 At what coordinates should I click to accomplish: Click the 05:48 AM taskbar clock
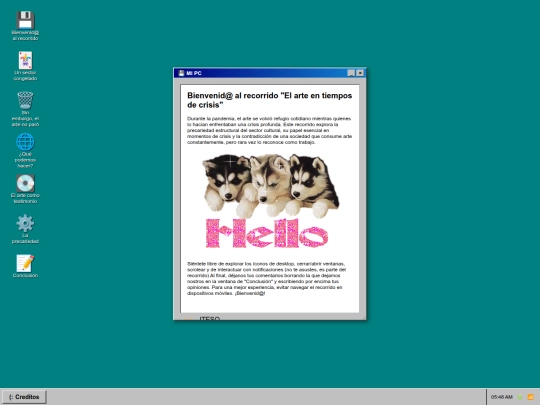[x=501, y=397]
